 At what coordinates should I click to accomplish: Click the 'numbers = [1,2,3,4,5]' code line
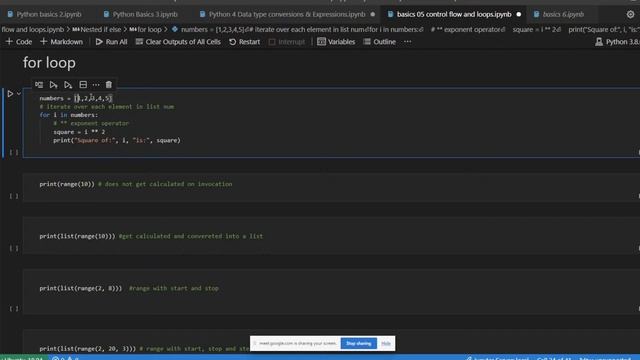76,98
